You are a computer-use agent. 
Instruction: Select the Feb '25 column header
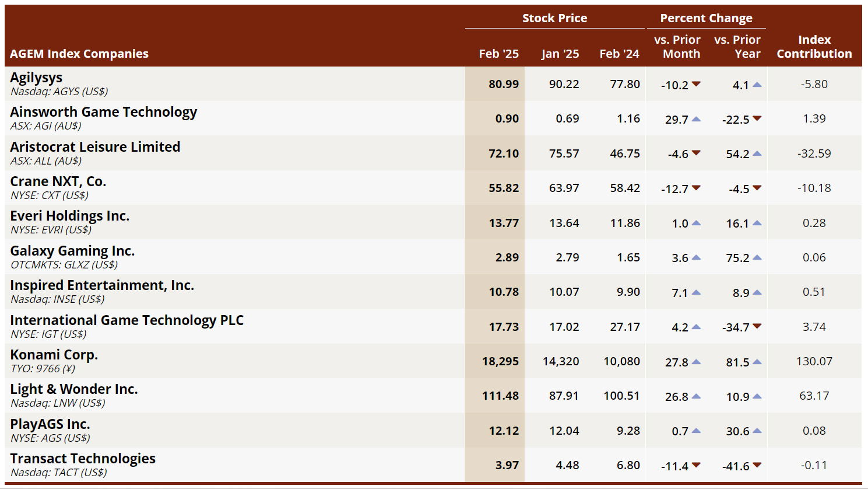coord(498,54)
